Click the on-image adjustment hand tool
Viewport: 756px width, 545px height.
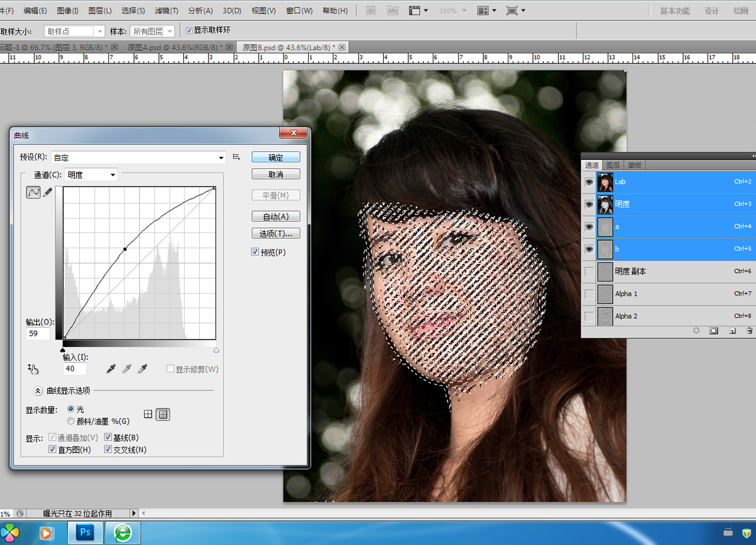tap(33, 369)
